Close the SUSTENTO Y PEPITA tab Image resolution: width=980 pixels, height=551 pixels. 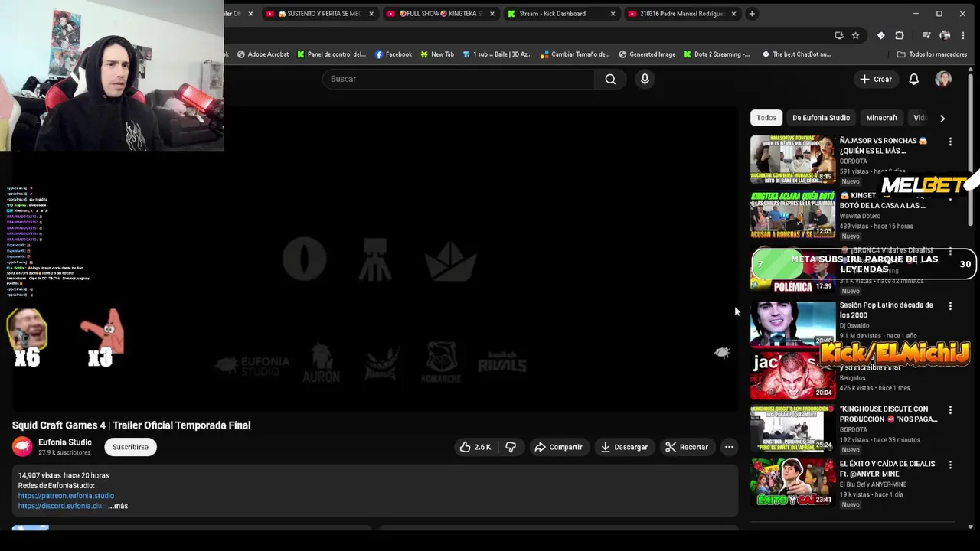[x=371, y=14]
